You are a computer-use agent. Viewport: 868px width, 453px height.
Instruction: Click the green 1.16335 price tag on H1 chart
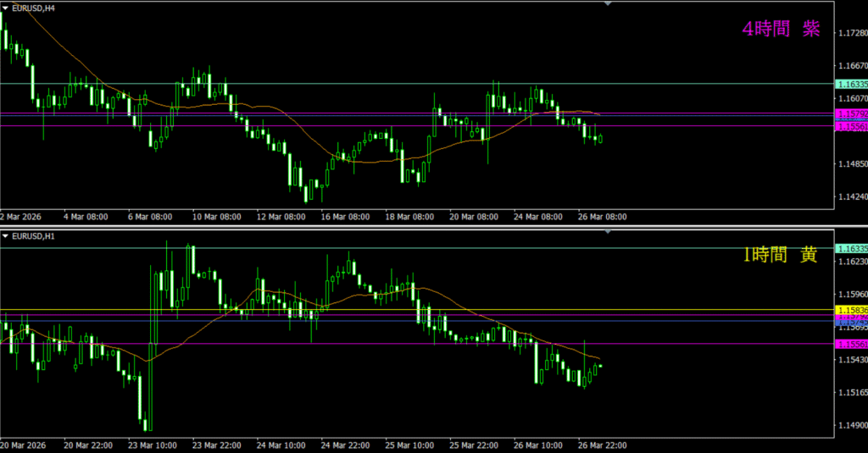(850, 248)
